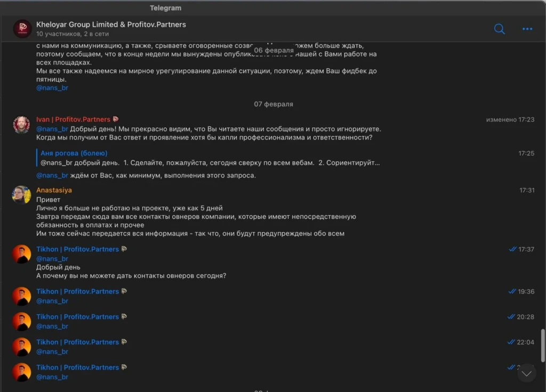Click the '10 участников, 2 в сети' subtitle
The height and width of the screenshot is (392, 546).
(x=73, y=34)
